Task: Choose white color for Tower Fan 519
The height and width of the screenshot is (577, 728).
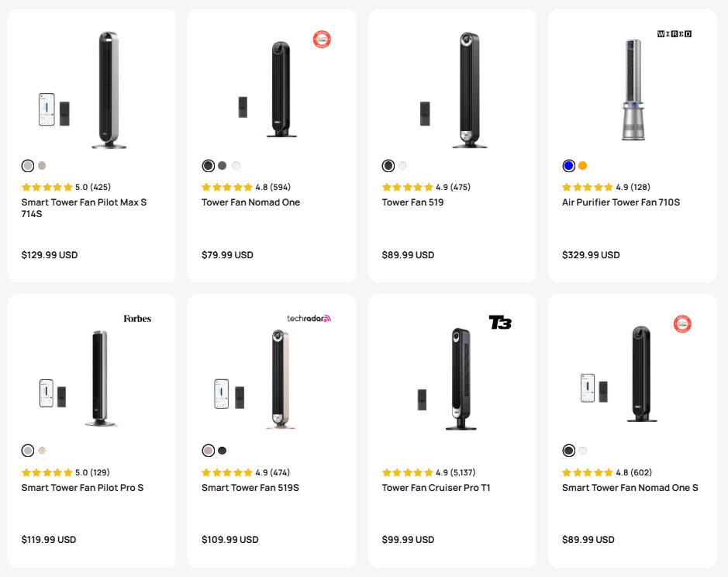Action: 402,165
